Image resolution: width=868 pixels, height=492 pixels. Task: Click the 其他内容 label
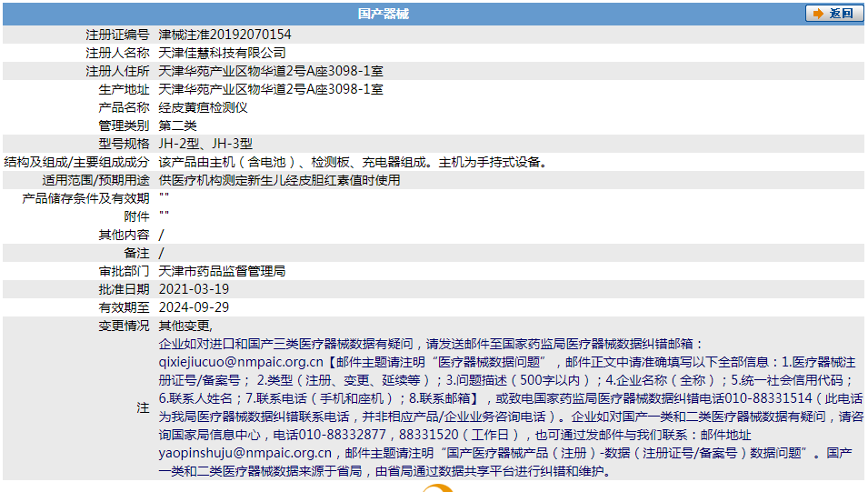tap(124, 235)
